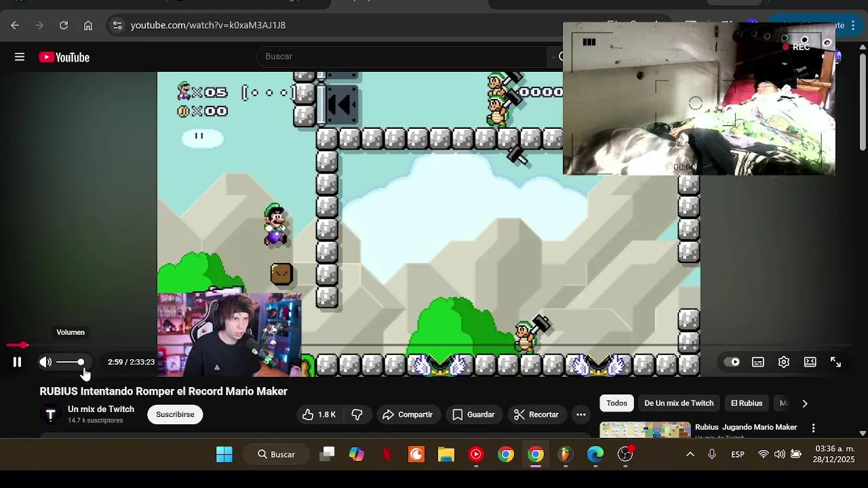Change the ESP keyboard language

coord(738,454)
